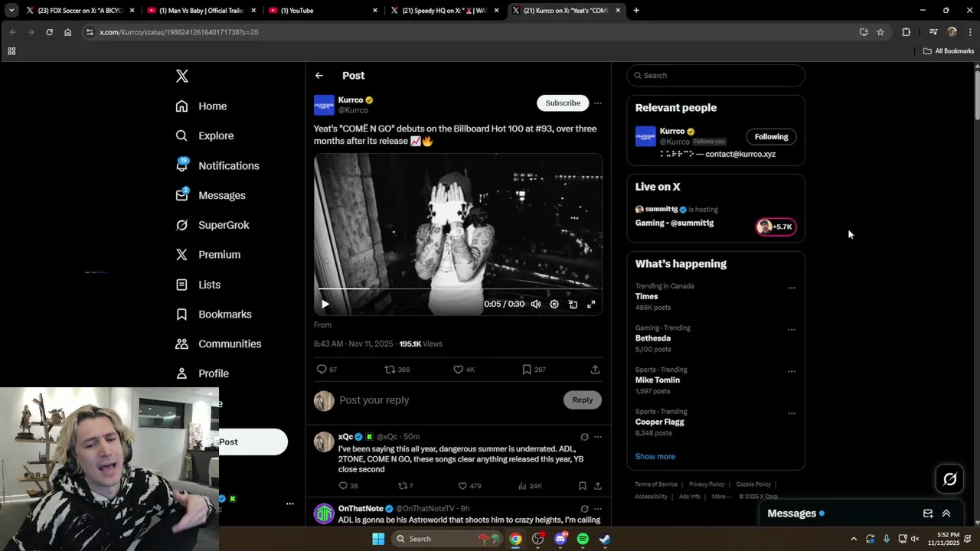
Task: Share Kurrco's post
Action: [x=595, y=369]
